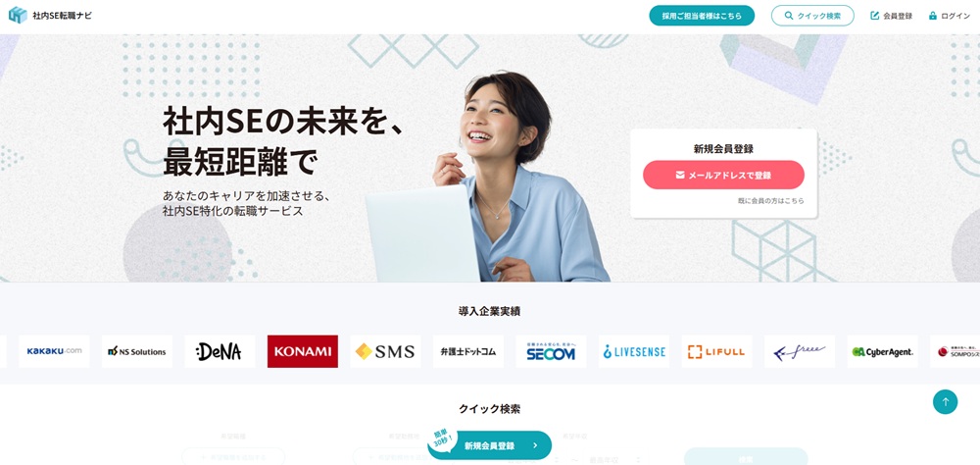Select the CyberAgent company logo
Viewport: 980px width, 465px height.
883,352
